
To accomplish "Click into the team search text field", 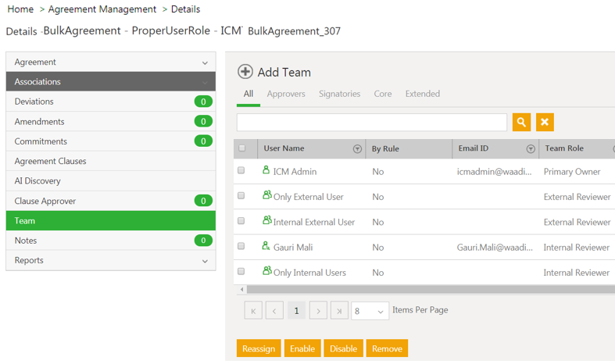I will coord(372,122).
